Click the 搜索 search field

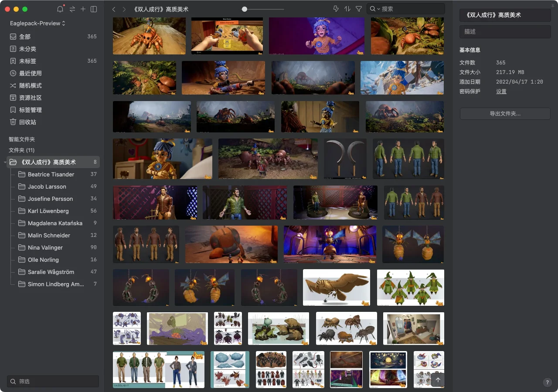406,9
